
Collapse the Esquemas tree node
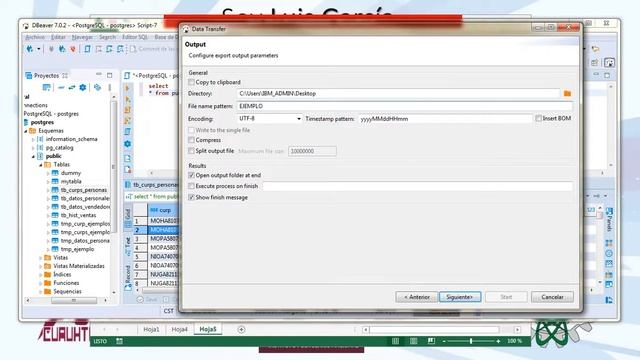26,131
